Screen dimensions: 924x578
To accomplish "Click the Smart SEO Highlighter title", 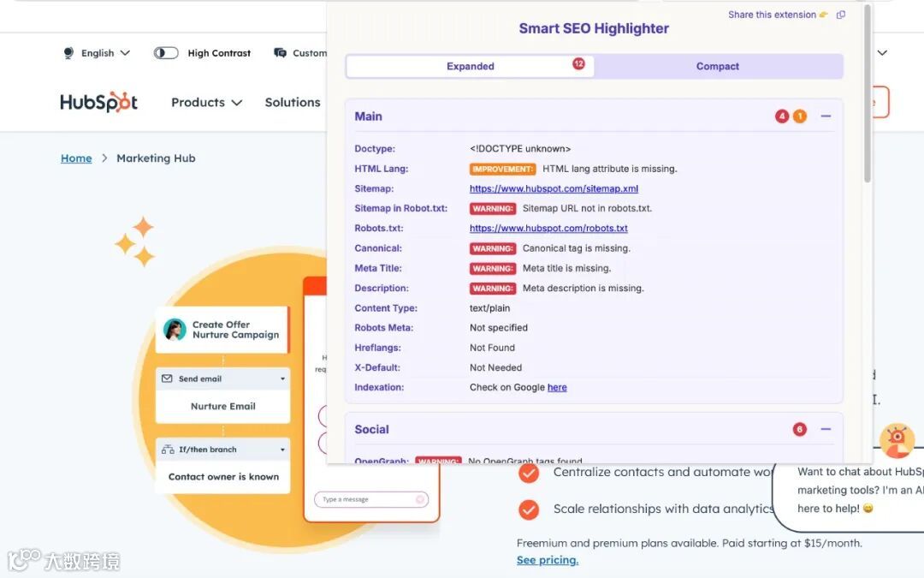I will pos(594,28).
